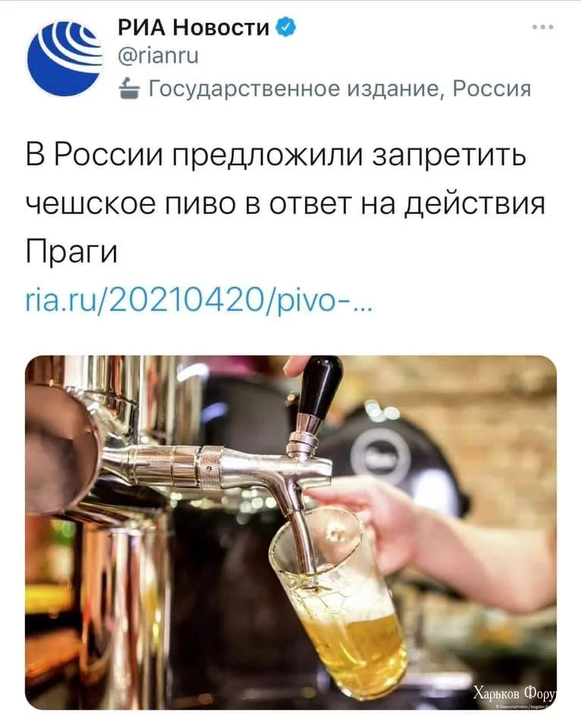
Task: Click the @rianru handle
Action: point(159,57)
